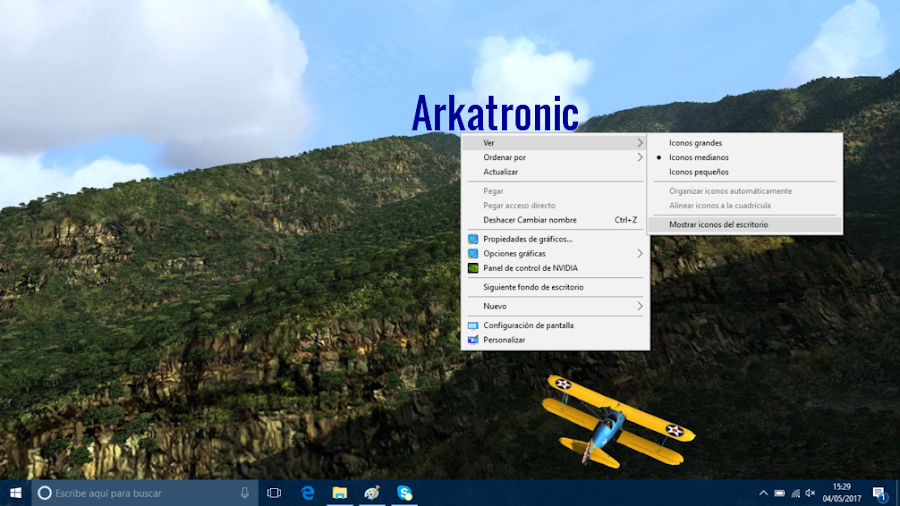Click the Opciones gráficas icon
The image size is (900, 506).
coord(473,254)
